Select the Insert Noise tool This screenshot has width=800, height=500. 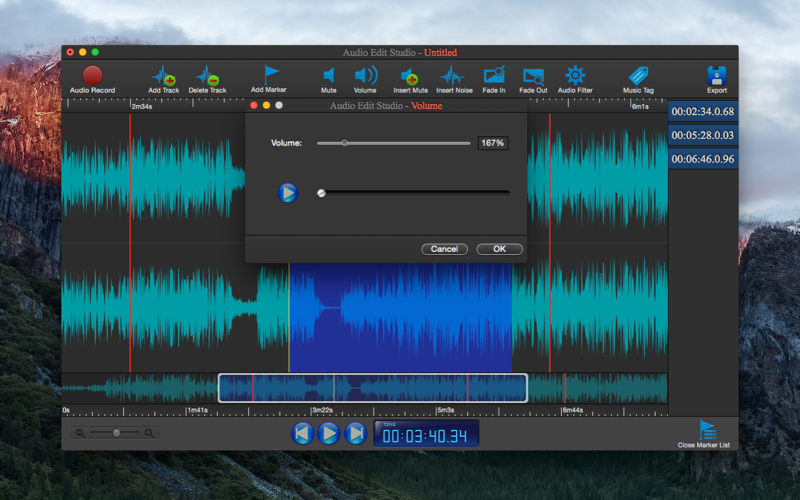(453, 75)
